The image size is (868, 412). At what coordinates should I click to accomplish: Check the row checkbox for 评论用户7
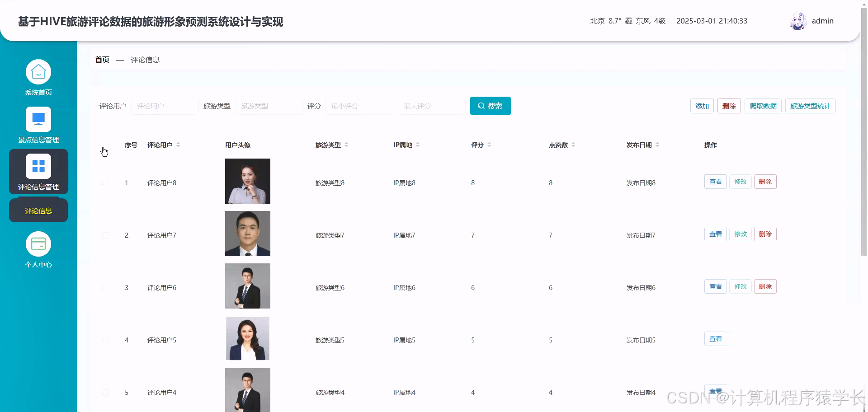[x=105, y=235]
